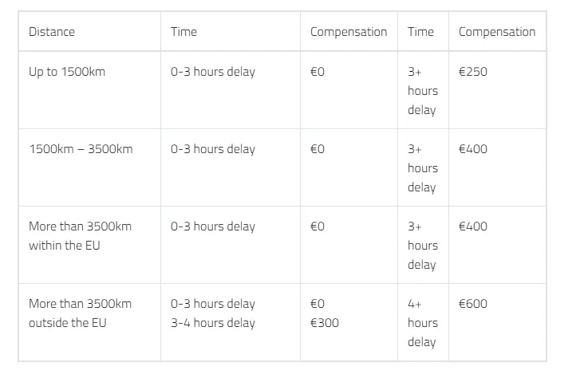Click "0-3 hours delay" in within-EU row
Image resolution: width=588 pixels, height=378 pixels.
pos(213,226)
